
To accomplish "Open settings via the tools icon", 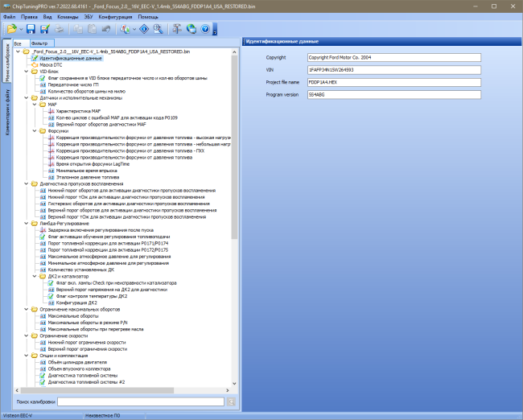I will coord(177,29).
